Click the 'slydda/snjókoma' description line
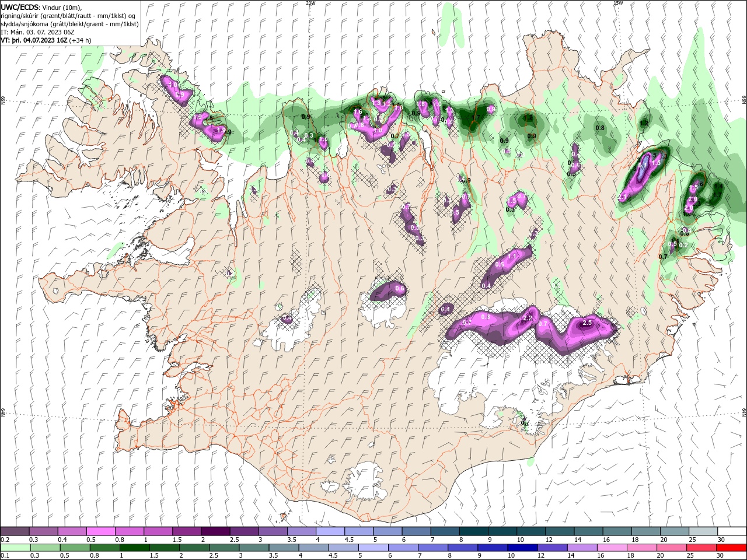The image size is (747, 560). (x=68, y=24)
